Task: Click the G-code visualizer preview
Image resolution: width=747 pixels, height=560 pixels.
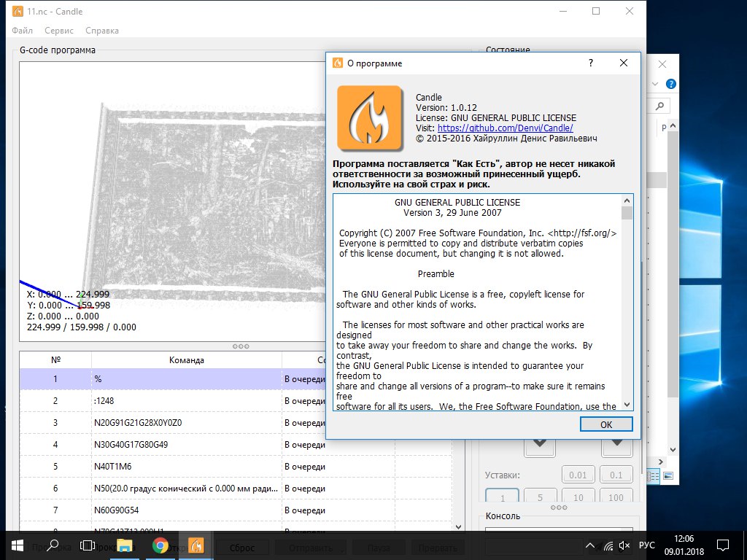Action: (172, 201)
